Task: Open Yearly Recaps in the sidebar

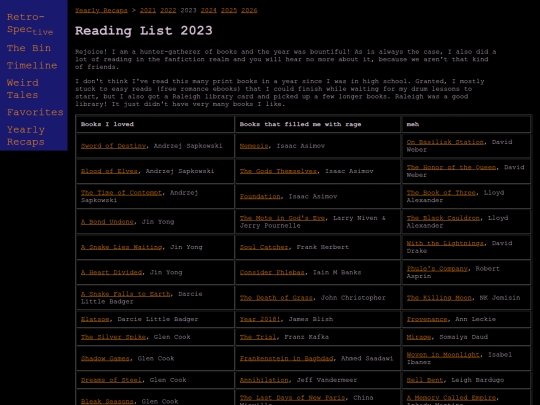Action: click(x=26, y=136)
